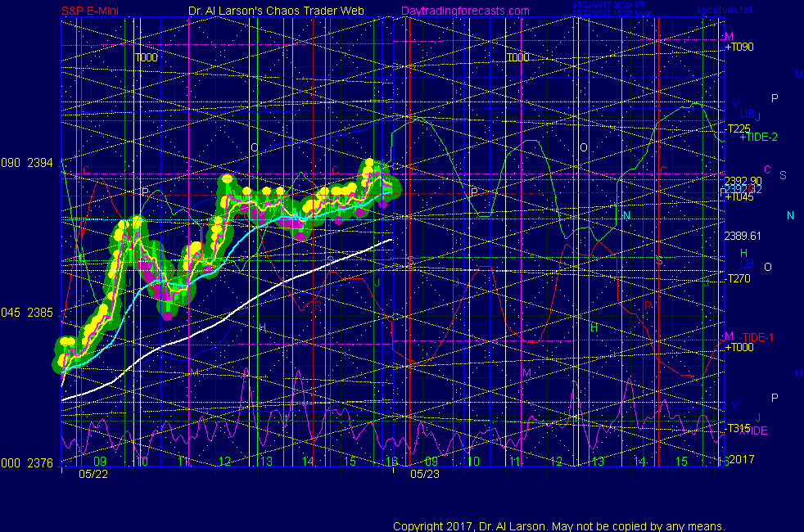The width and height of the screenshot is (804, 532).
Task: Select the magenta "XTIDE" label
Action: pos(753,431)
